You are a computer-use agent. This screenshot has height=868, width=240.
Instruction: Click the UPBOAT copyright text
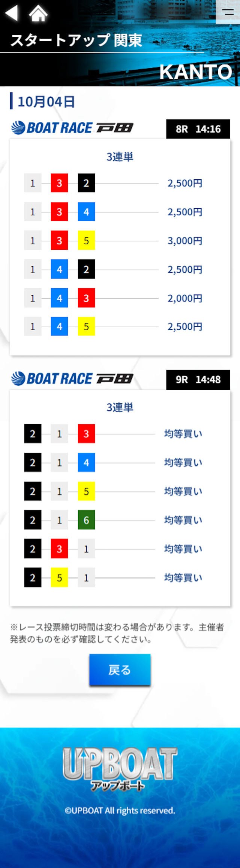[x=120, y=811]
